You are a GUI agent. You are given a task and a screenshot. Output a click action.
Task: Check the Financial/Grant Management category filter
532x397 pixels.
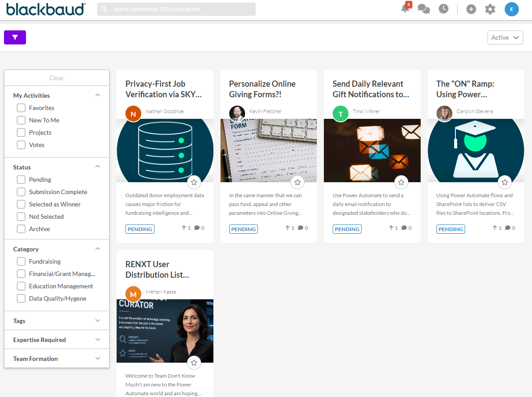point(21,274)
